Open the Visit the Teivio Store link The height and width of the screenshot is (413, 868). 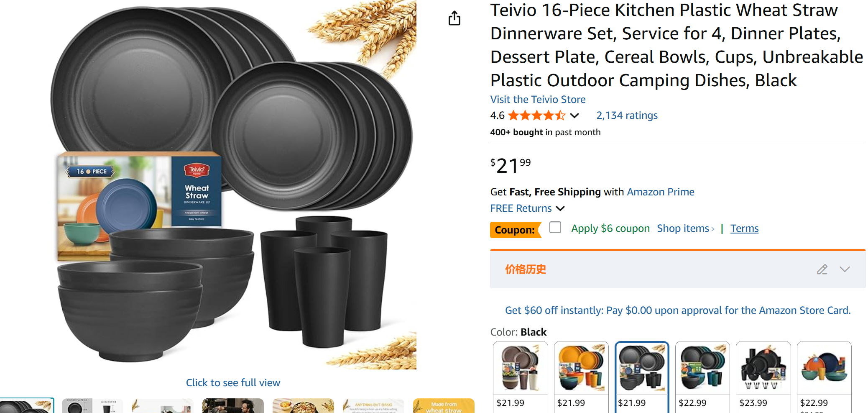pyautogui.click(x=538, y=100)
